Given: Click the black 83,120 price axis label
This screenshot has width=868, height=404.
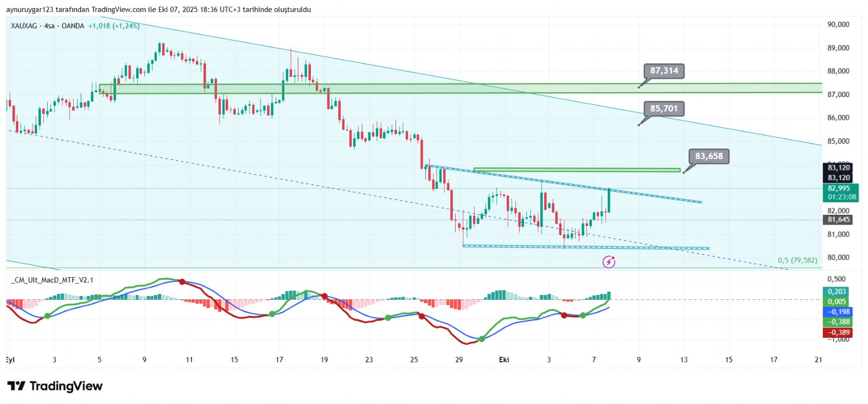Looking at the screenshot, I should pyautogui.click(x=839, y=177).
